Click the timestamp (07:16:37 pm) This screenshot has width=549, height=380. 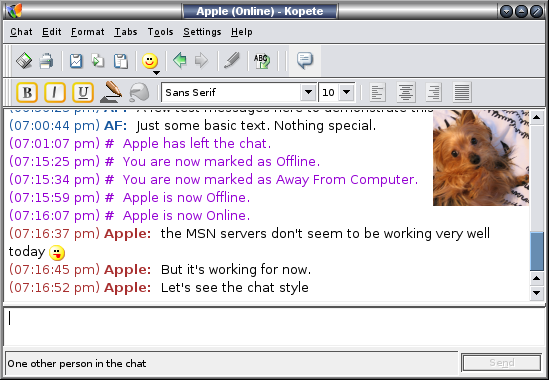click(54, 234)
